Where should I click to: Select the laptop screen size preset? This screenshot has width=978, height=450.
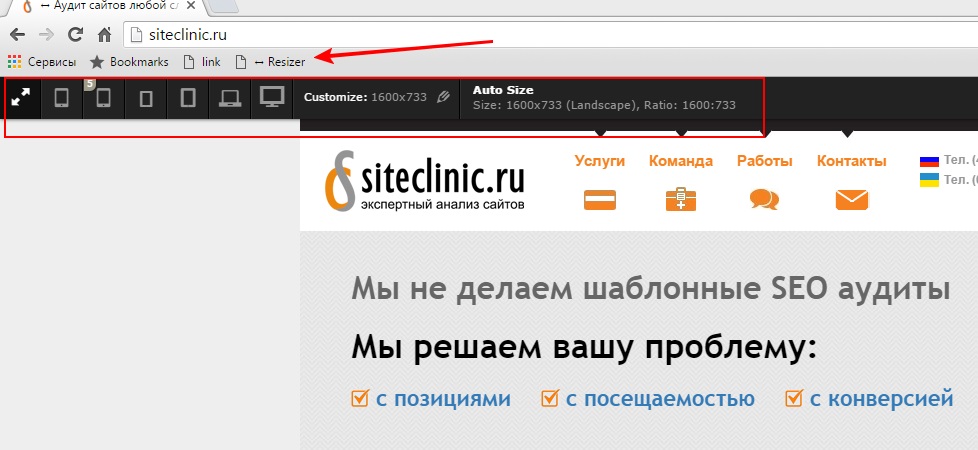click(229, 98)
